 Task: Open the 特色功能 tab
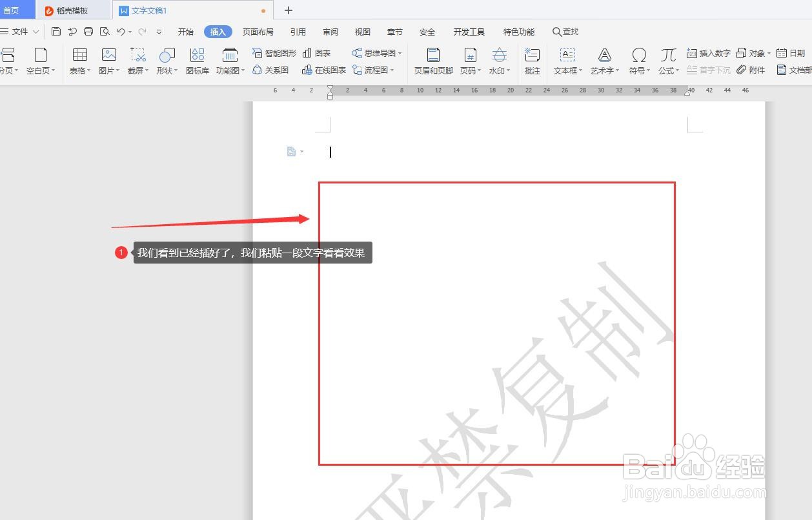(x=519, y=32)
